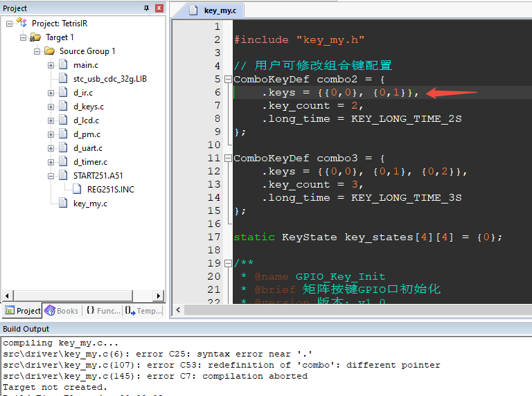This screenshot has width=532, height=396.
Task: Expand the d_keys.c tree node
Action: 51,107
